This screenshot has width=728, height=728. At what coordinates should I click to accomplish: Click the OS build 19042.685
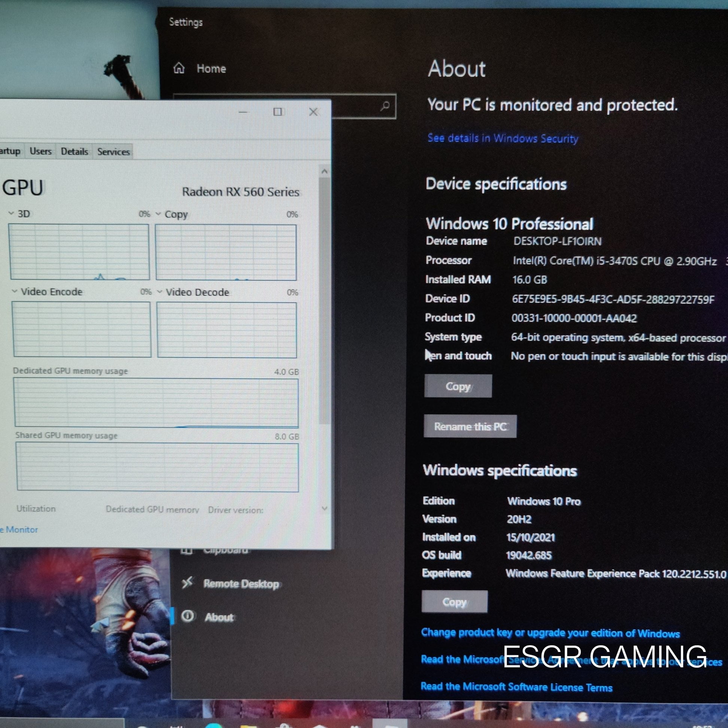[x=529, y=555]
